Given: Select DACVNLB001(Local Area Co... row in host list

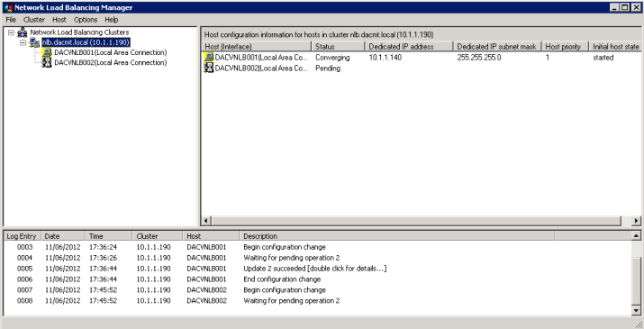Looking at the screenshot, I should click(421, 58).
